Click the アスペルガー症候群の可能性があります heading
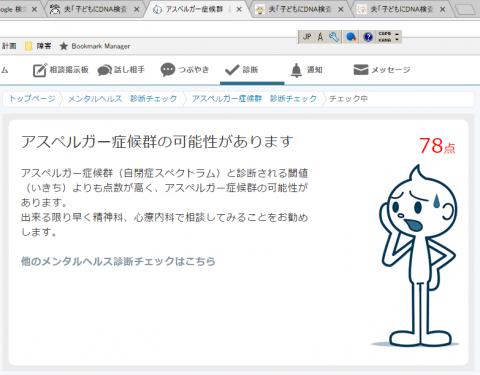This screenshot has height=375, width=480. tap(157, 142)
